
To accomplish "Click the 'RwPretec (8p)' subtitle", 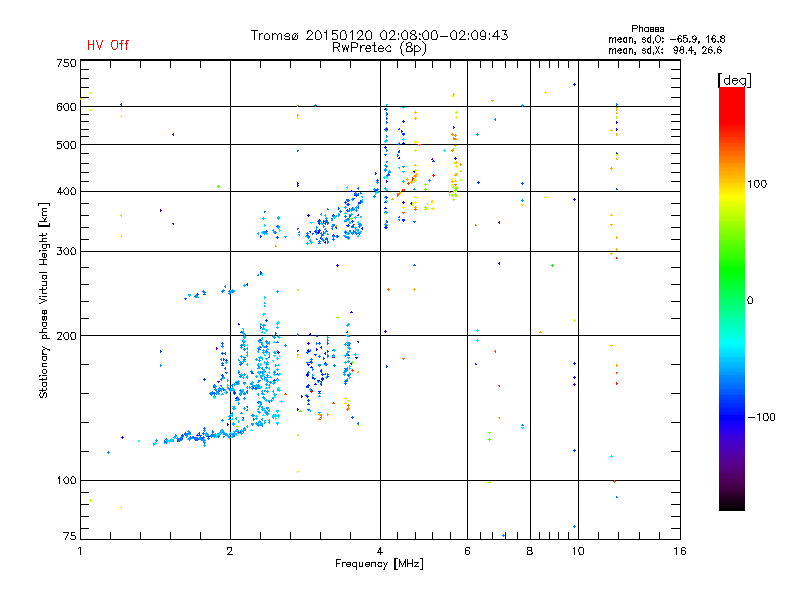I will pos(379,48).
